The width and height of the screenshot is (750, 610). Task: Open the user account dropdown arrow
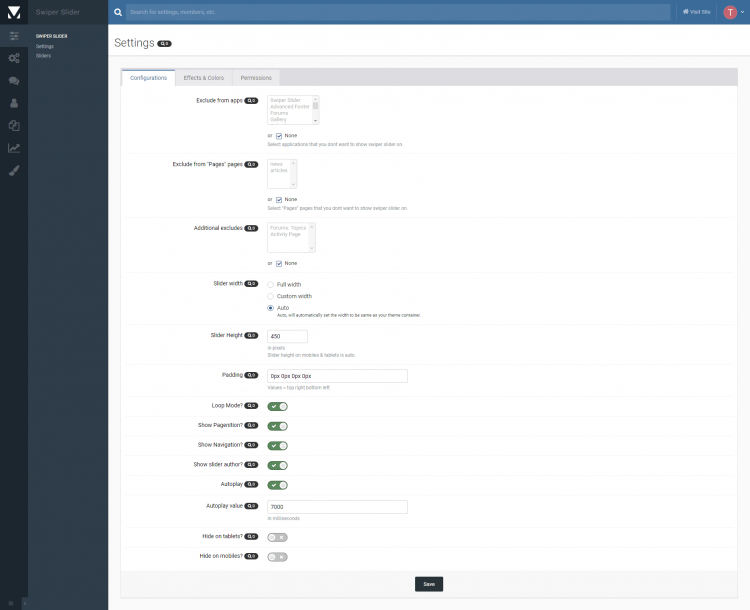[742, 12]
